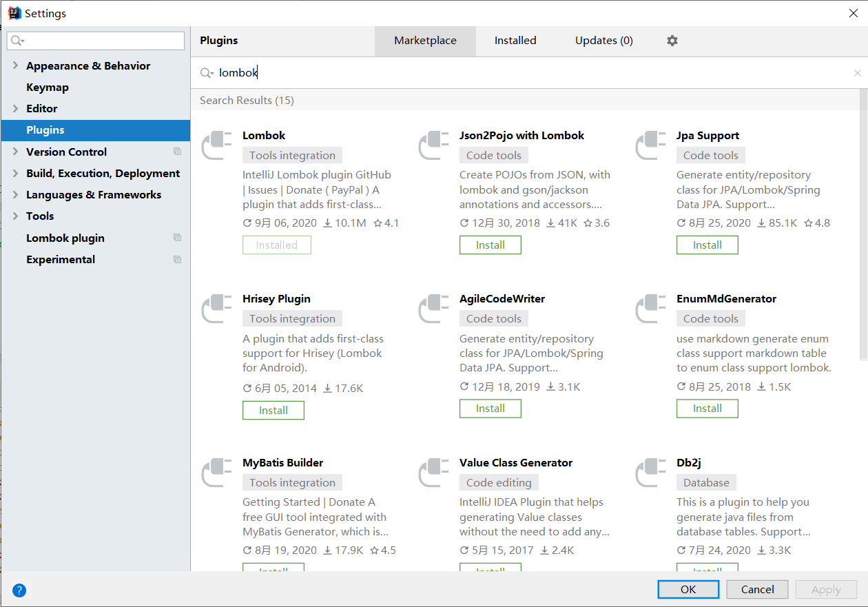Image resolution: width=868 pixels, height=607 pixels.
Task: Open Value Class Generator plugin title
Action: coord(516,463)
